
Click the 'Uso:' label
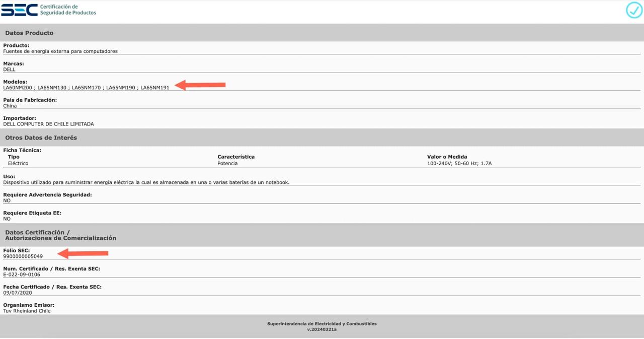9,176
